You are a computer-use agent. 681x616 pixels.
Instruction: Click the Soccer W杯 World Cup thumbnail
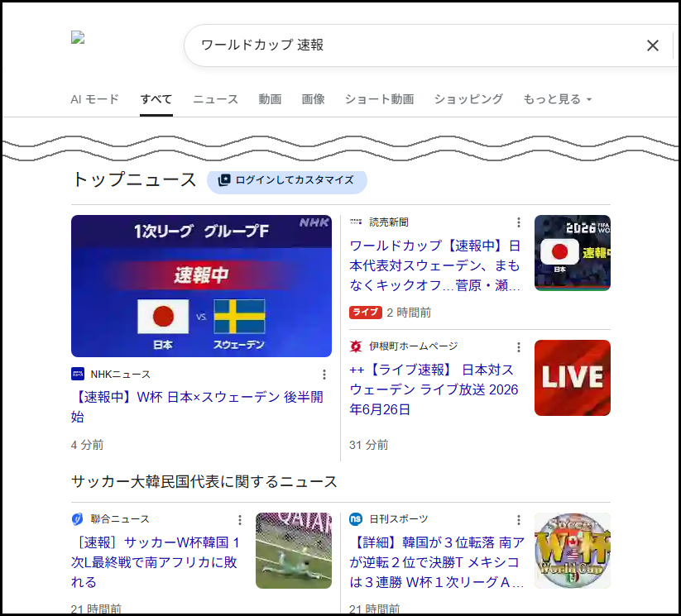[x=573, y=551]
